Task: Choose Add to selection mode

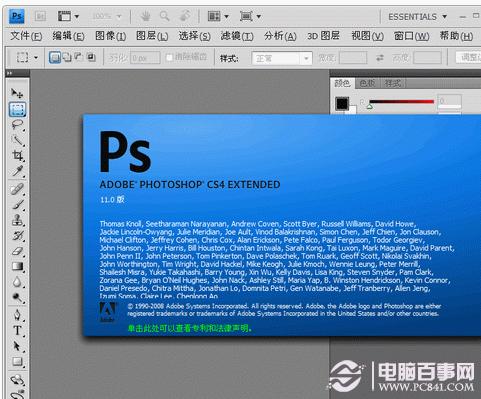Action: click(x=67, y=57)
